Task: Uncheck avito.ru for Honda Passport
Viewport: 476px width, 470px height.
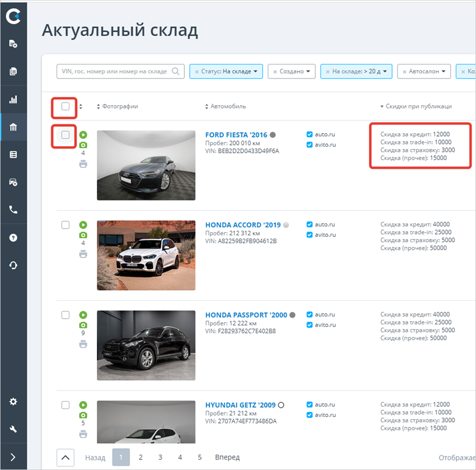Action: (309, 325)
